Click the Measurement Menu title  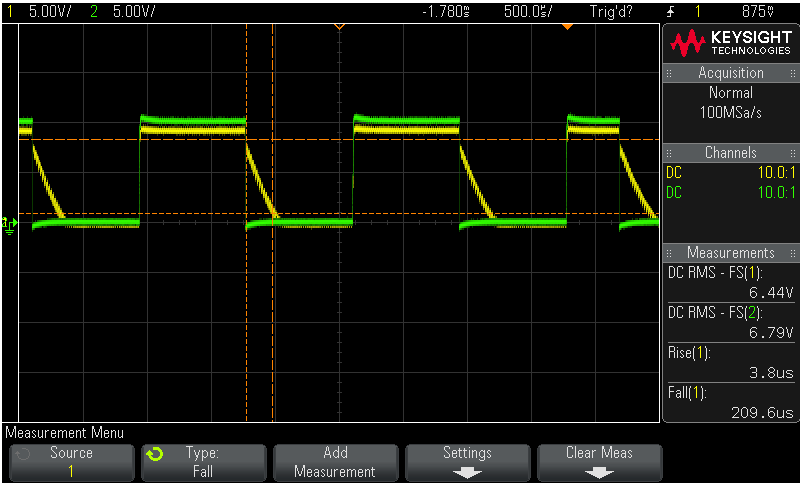tap(64, 433)
